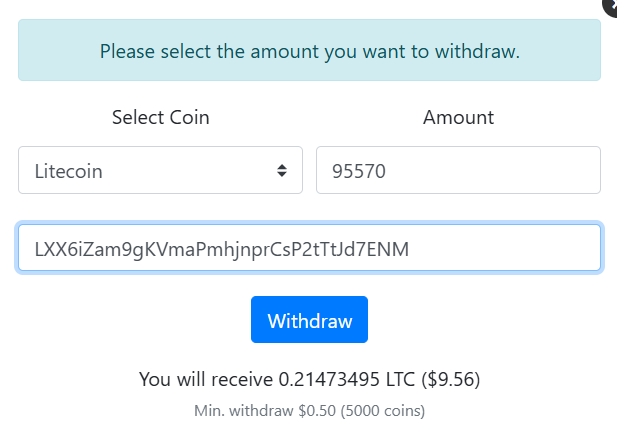This screenshot has width=617, height=437.
Task: Focus the amount field showing 95570
Action: click(458, 170)
